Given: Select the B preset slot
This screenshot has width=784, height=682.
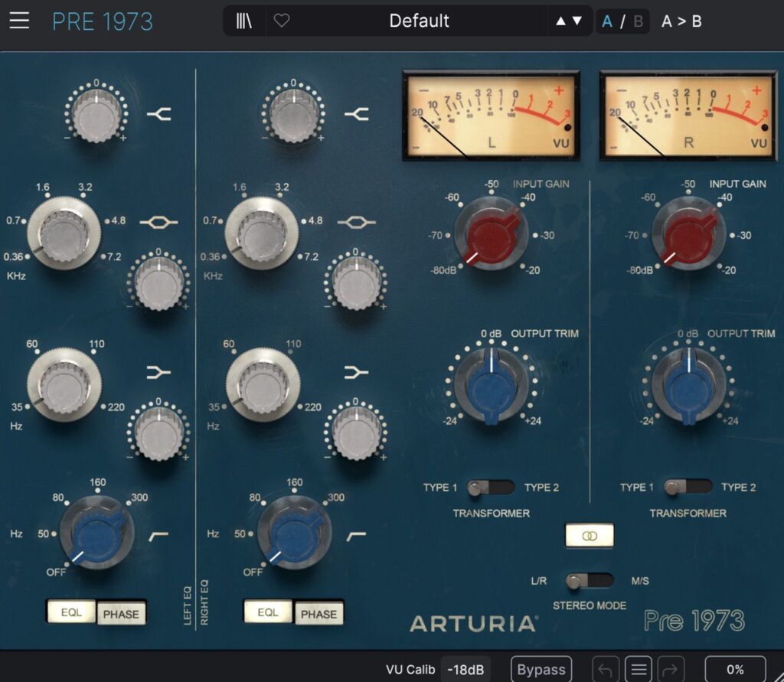Looking at the screenshot, I should point(636,21).
